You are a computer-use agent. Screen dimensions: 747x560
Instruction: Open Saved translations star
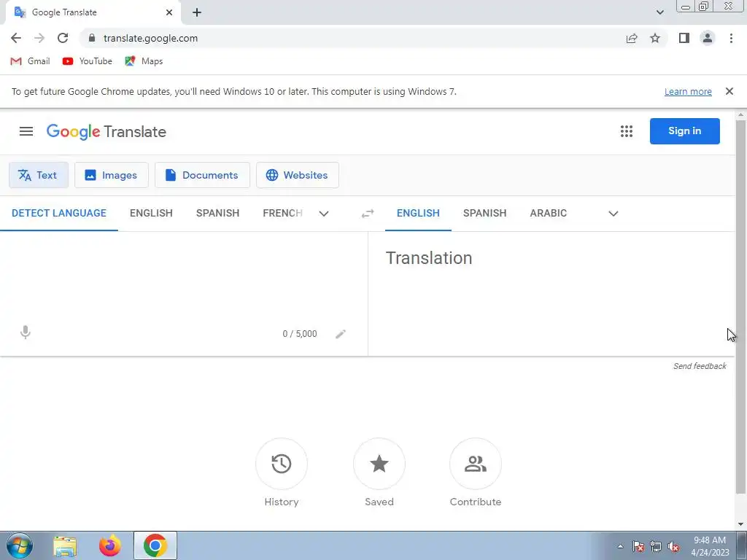[x=379, y=464]
